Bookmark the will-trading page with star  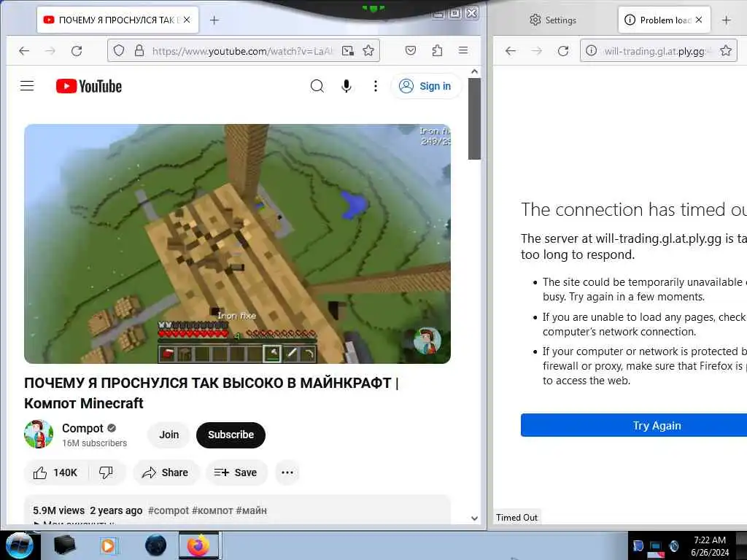click(x=726, y=50)
